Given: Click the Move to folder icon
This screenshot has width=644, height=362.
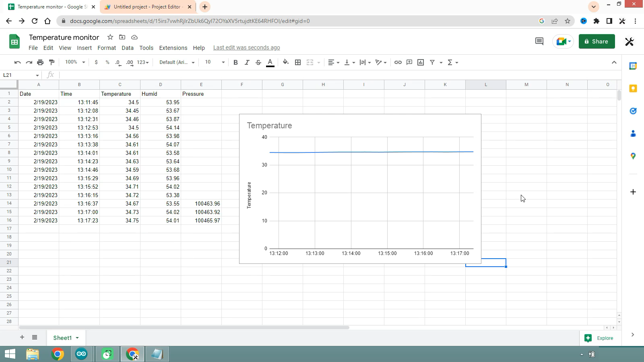Looking at the screenshot, I should point(122,37).
